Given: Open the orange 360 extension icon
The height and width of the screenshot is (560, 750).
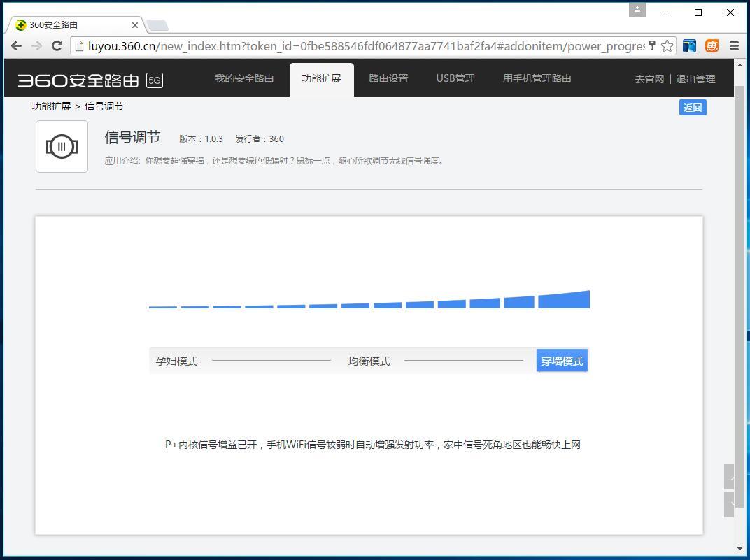Looking at the screenshot, I should pyautogui.click(x=712, y=45).
